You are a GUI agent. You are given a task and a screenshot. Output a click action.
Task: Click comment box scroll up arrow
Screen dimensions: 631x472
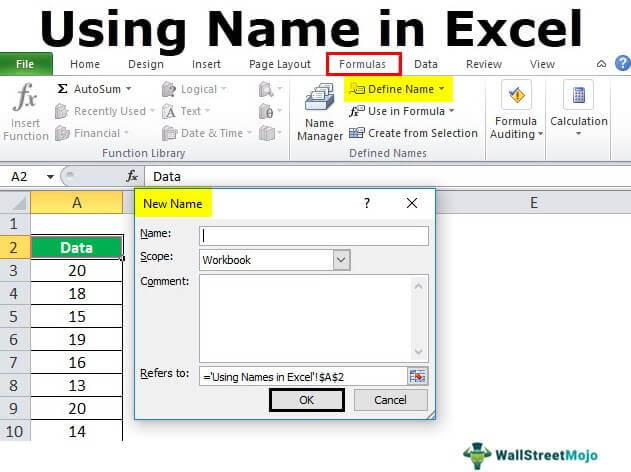tap(419, 286)
